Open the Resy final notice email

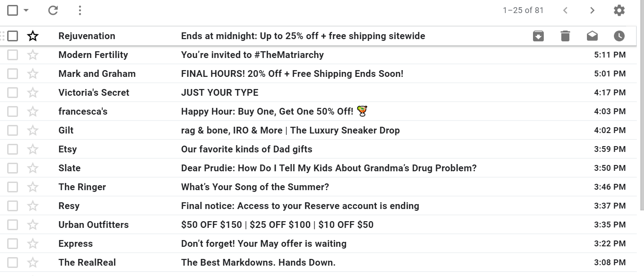point(300,206)
